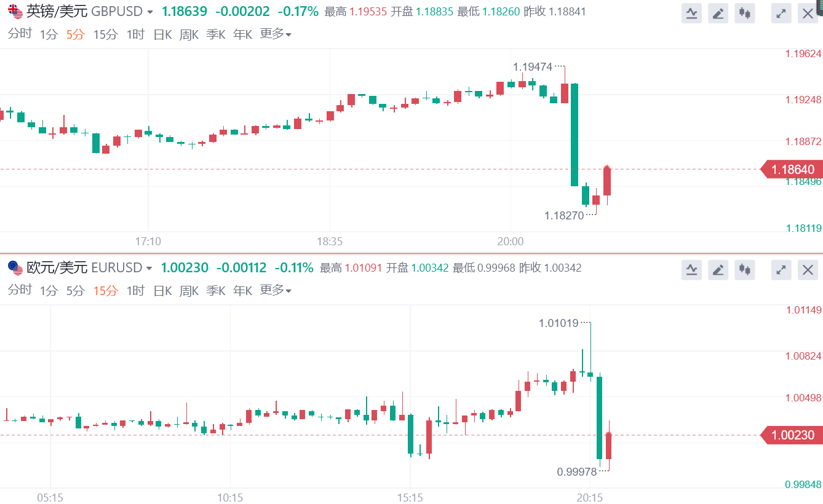Expand the GBPUSD chart to fullscreen
Screen dimensions: 823x504
781,13
